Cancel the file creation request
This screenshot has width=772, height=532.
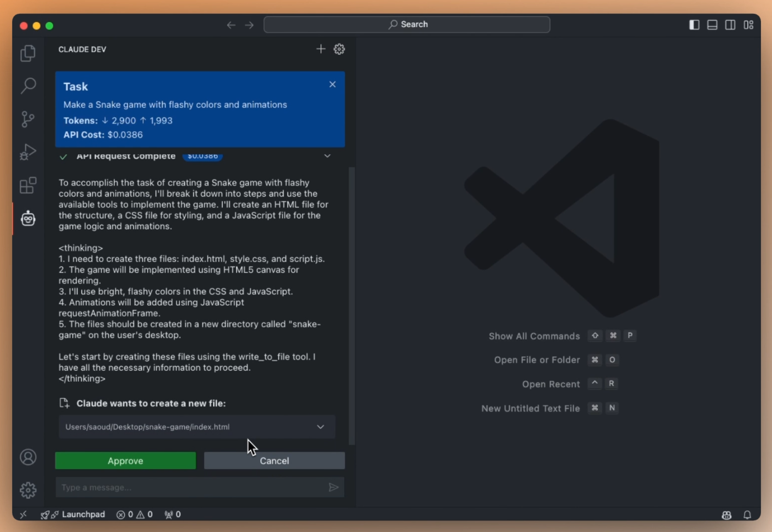275,461
